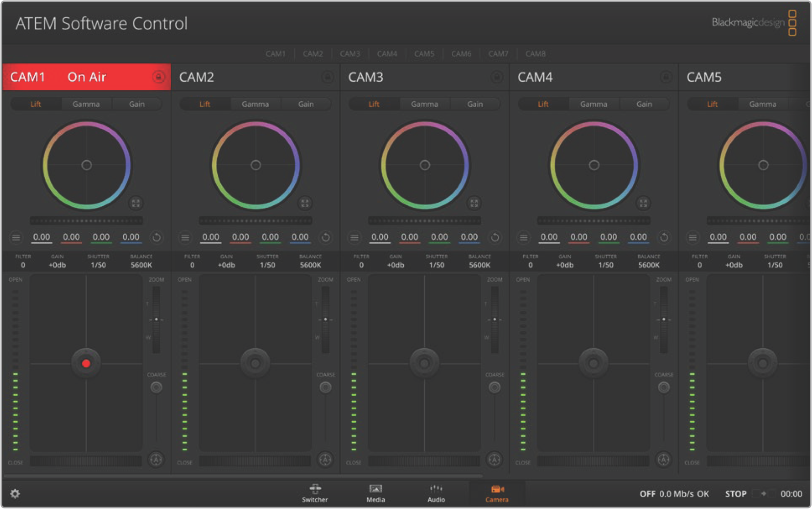Select CAM5 Lift tab

click(712, 104)
